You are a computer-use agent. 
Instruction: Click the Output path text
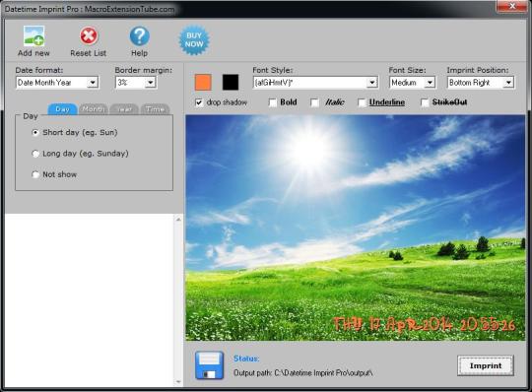[303, 373]
